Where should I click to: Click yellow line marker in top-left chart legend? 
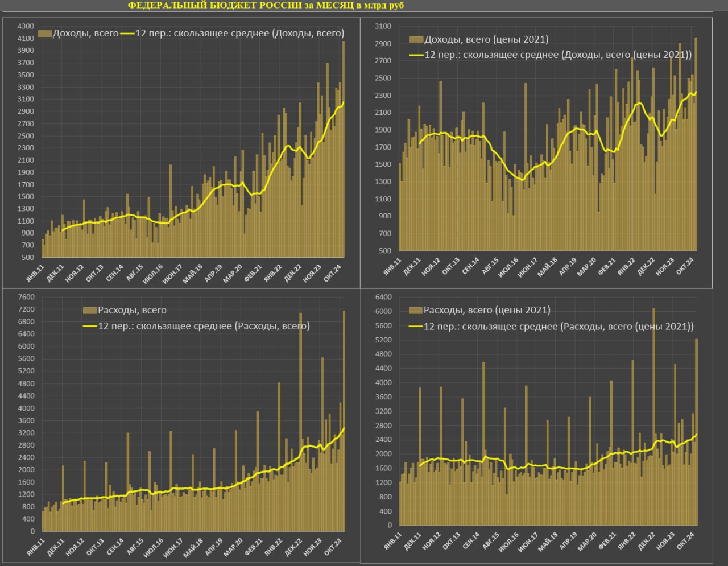(x=127, y=34)
